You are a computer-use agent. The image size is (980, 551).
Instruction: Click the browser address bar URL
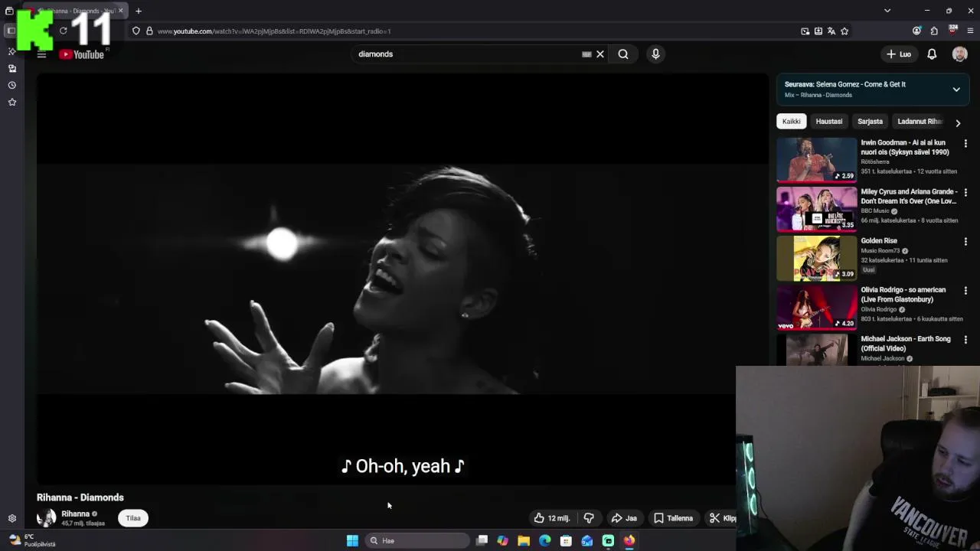(x=274, y=31)
